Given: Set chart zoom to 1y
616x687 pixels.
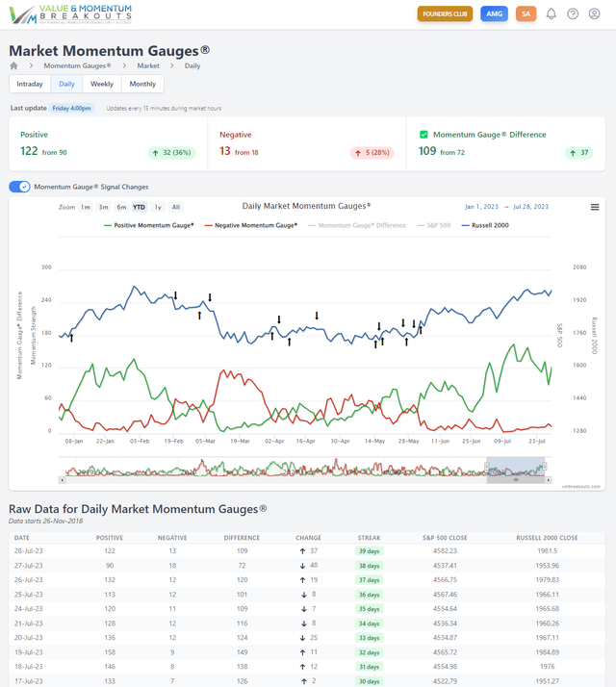Looking at the screenshot, I should point(158,207).
